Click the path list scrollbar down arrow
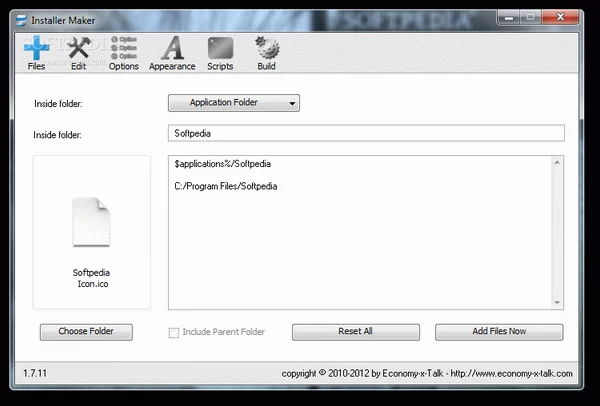 pyautogui.click(x=557, y=303)
